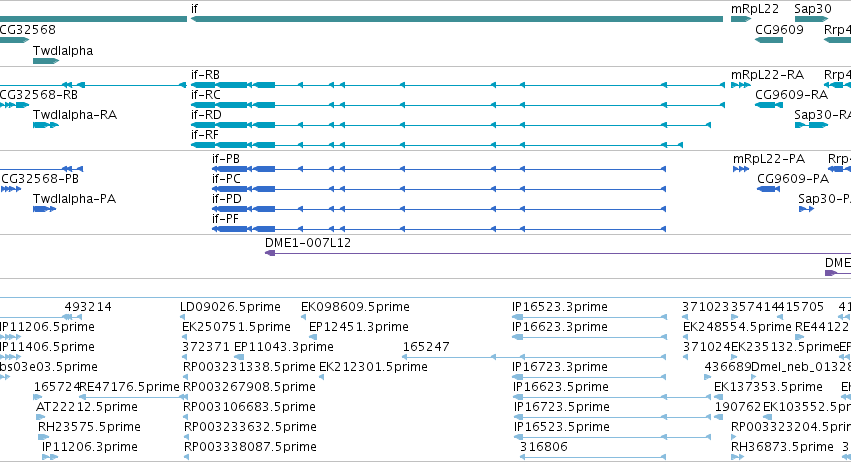Viewport: 851px width, 462px height.
Task: Open the EK137353.5prime EST label
Action: pos(769,387)
